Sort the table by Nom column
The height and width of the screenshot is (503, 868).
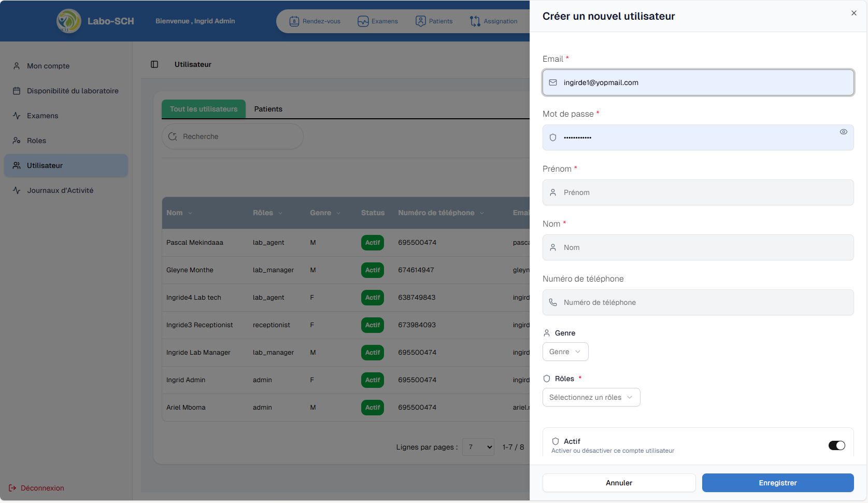coord(179,213)
